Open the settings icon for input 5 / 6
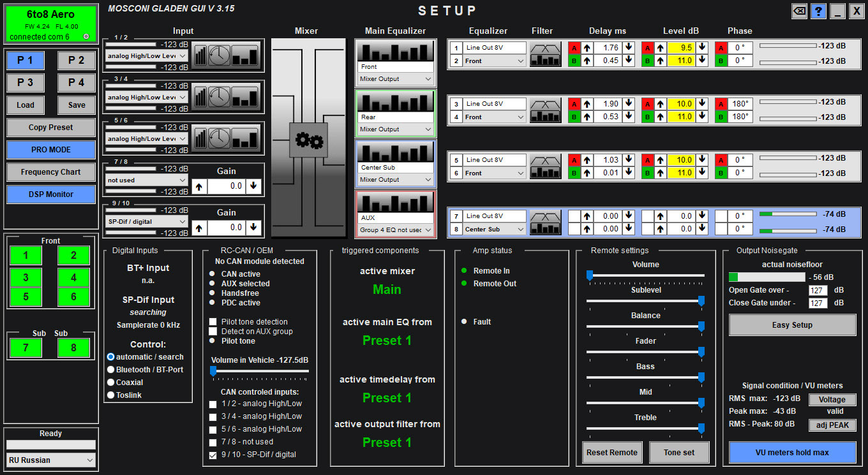The height and width of the screenshot is (475, 868). (x=227, y=138)
